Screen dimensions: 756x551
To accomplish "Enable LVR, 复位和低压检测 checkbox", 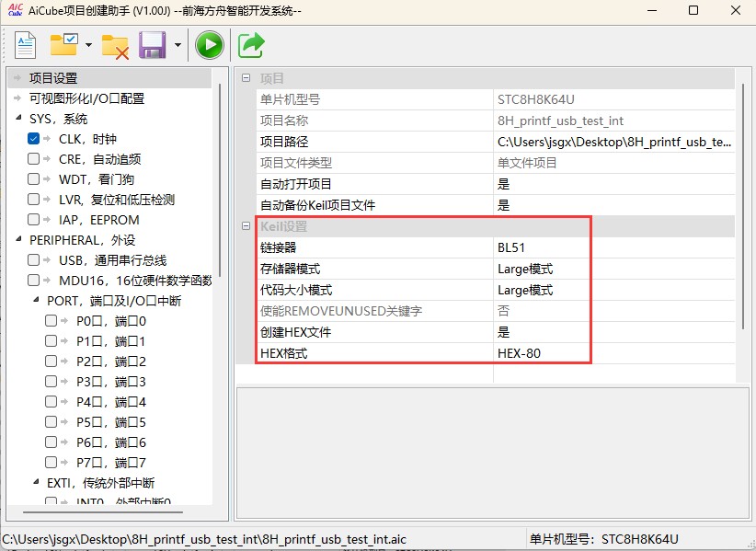I will (x=33, y=199).
